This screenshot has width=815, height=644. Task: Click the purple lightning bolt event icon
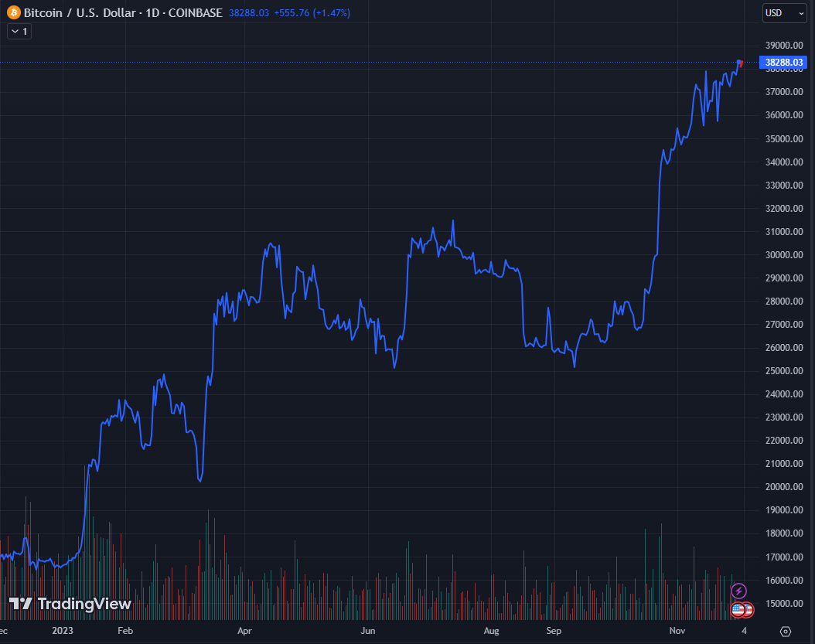[739, 591]
